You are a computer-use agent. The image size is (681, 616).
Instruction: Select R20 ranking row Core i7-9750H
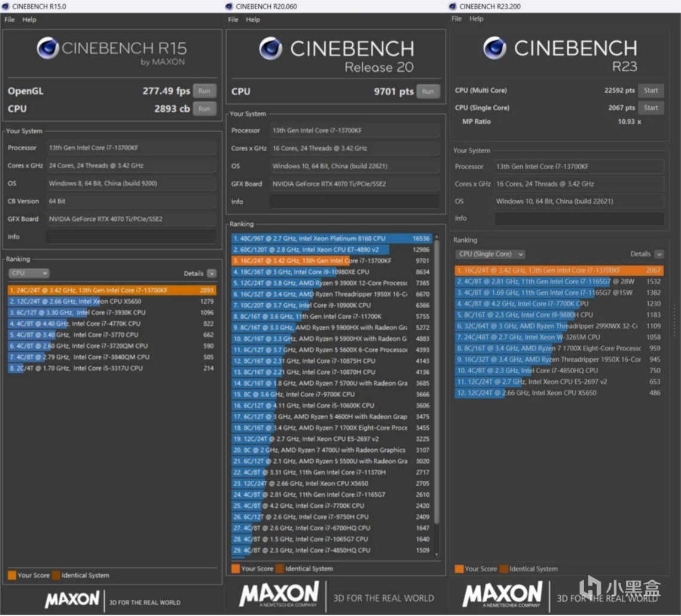(x=331, y=517)
